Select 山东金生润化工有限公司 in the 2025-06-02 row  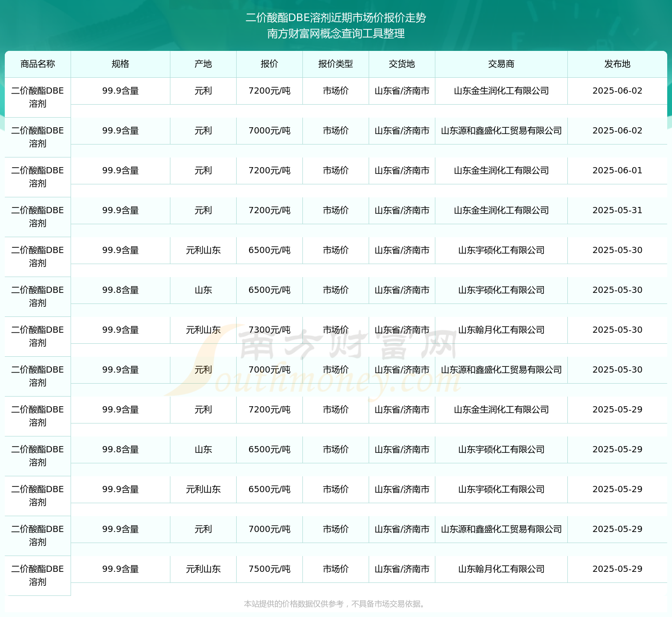501,91
